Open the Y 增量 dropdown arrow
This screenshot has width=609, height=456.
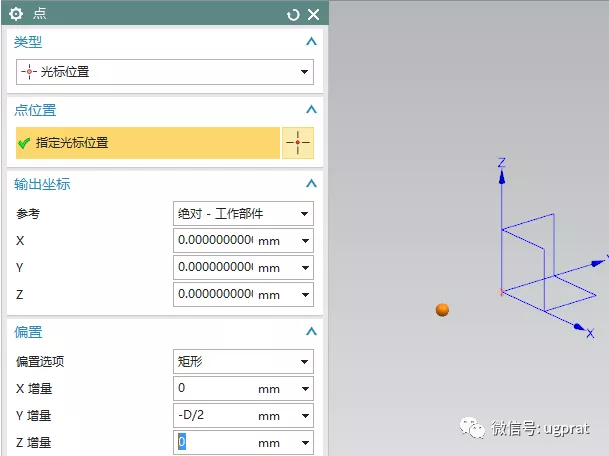[305, 416]
